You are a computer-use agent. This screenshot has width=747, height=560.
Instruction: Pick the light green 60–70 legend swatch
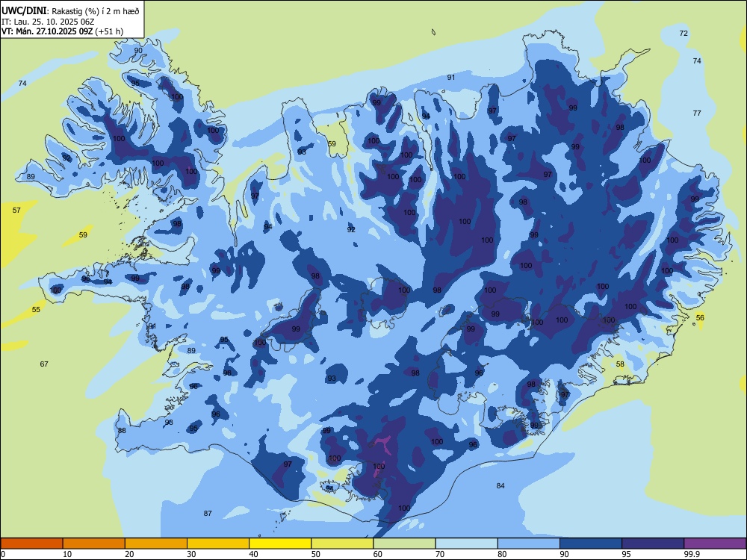404,544
